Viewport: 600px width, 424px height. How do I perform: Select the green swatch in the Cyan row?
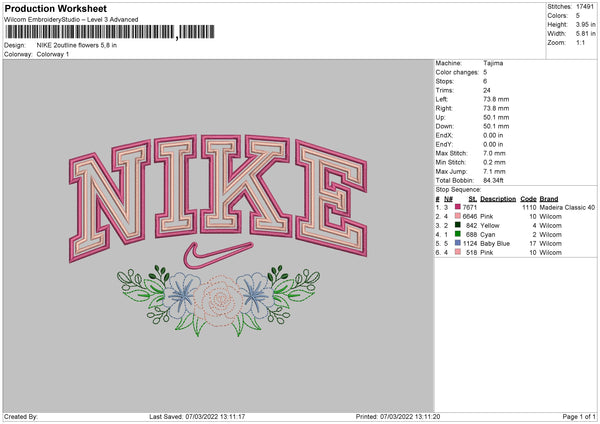(457, 234)
